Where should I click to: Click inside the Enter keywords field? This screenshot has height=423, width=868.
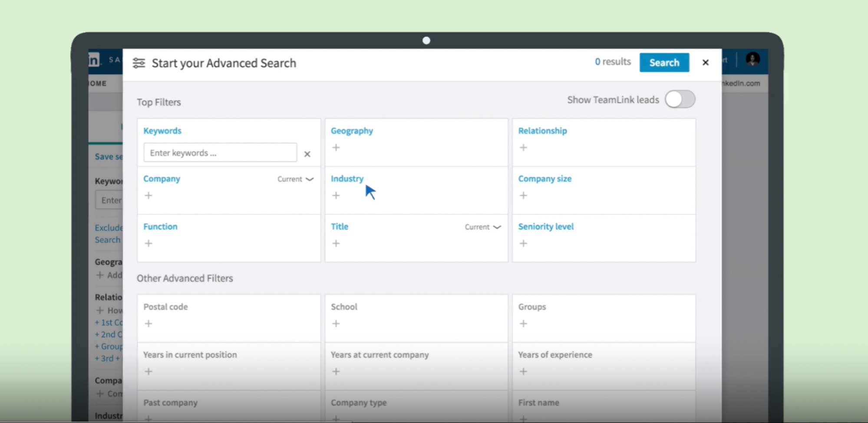pyautogui.click(x=219, y=152)
